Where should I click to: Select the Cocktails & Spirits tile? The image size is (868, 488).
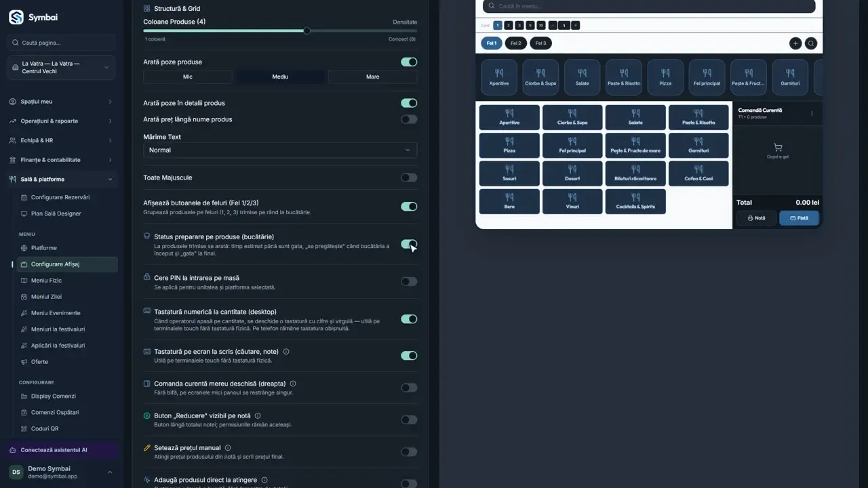click(x=635, y=201)
